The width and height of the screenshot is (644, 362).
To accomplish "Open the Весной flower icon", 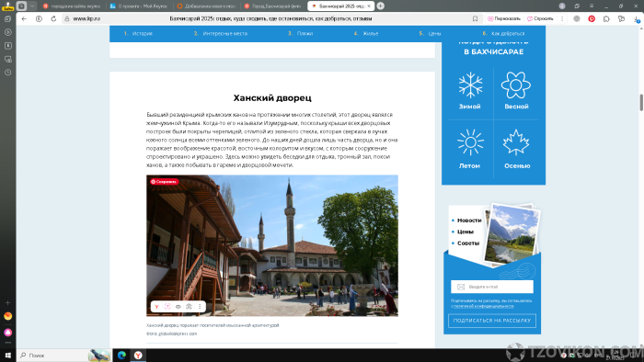I will pos(516,85).
